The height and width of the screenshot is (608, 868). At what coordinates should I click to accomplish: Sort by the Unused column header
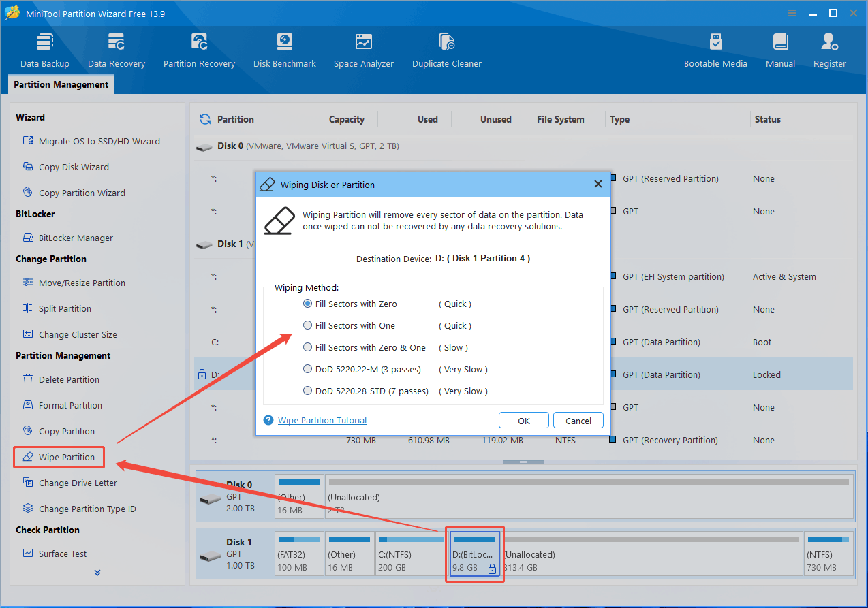(495, 119)
